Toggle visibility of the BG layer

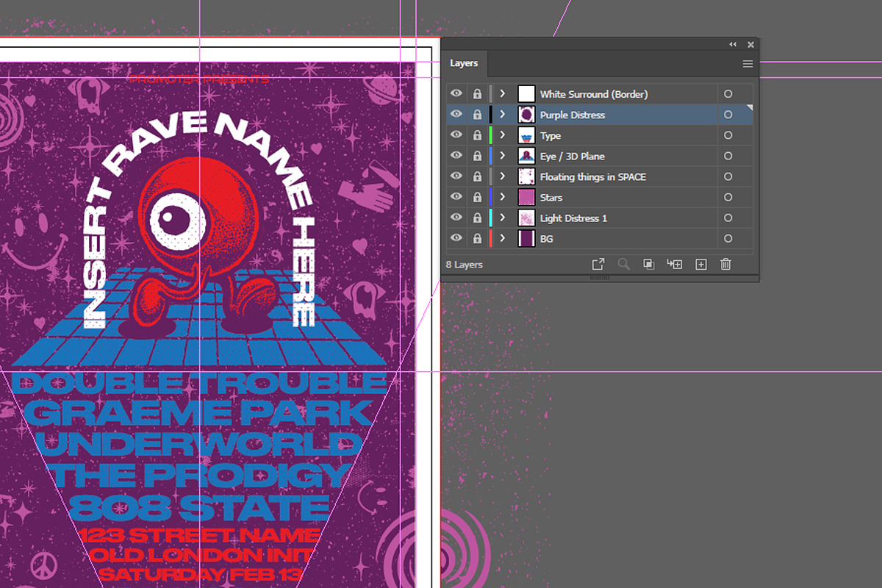[456, 238]
